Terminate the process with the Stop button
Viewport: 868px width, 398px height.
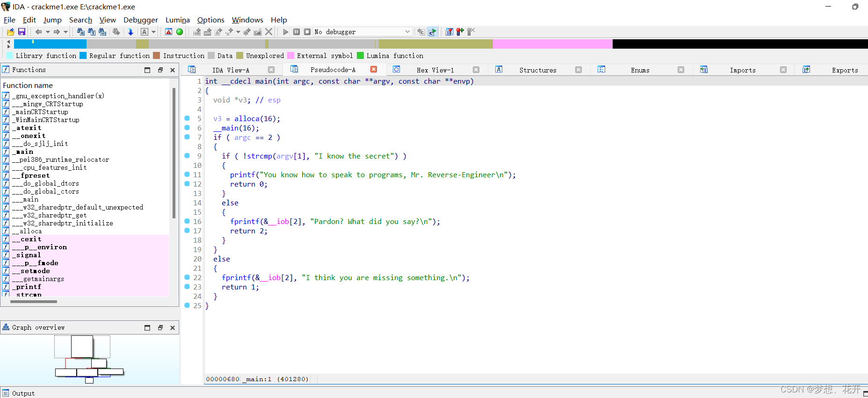(x=307, y=32)
